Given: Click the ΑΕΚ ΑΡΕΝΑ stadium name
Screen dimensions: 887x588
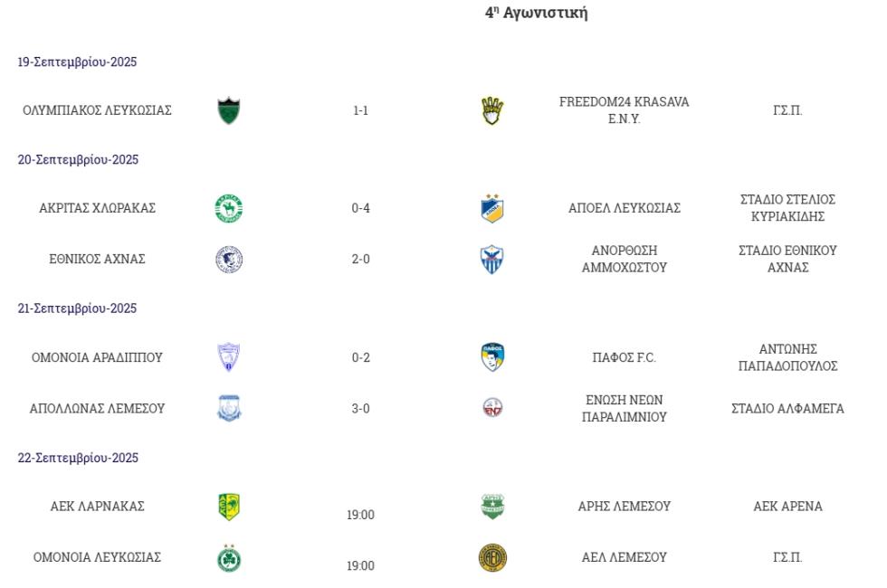Looking at the screenshot, I should click(x=787, y=506).
